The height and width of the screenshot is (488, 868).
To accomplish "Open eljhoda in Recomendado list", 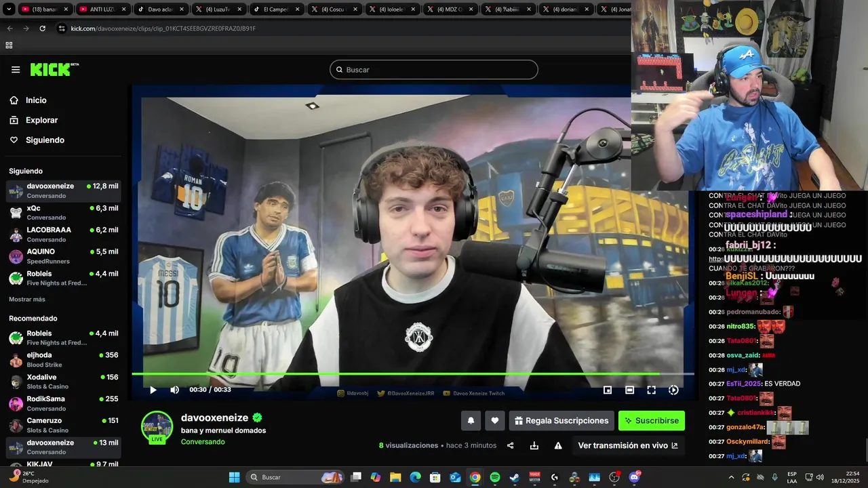I will tap(64, 360).
